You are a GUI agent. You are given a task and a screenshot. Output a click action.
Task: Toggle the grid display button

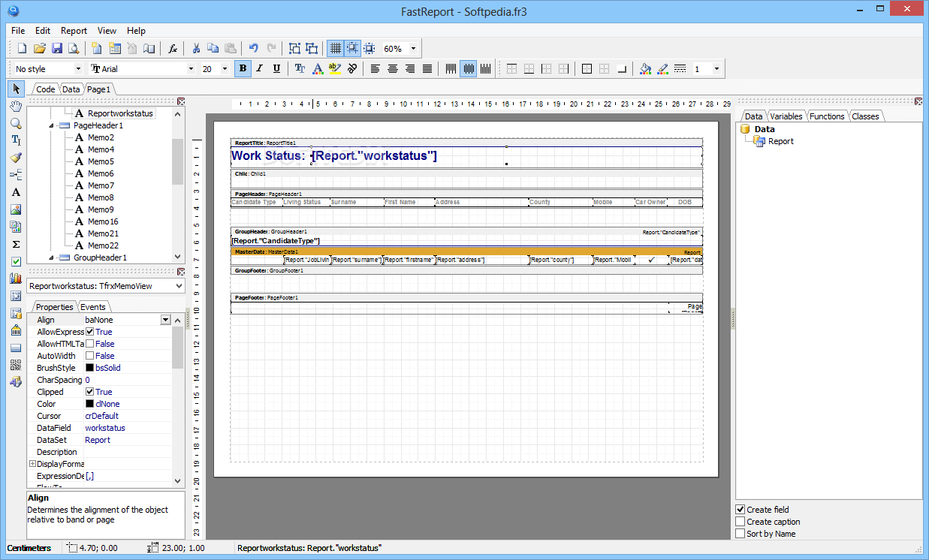click(x=336, y=49)
